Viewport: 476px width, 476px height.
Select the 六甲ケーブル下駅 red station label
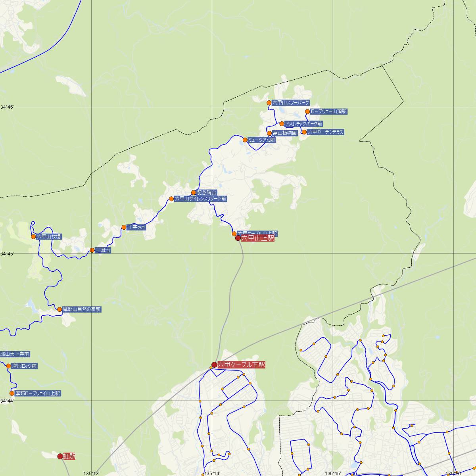tap(241, 365)
